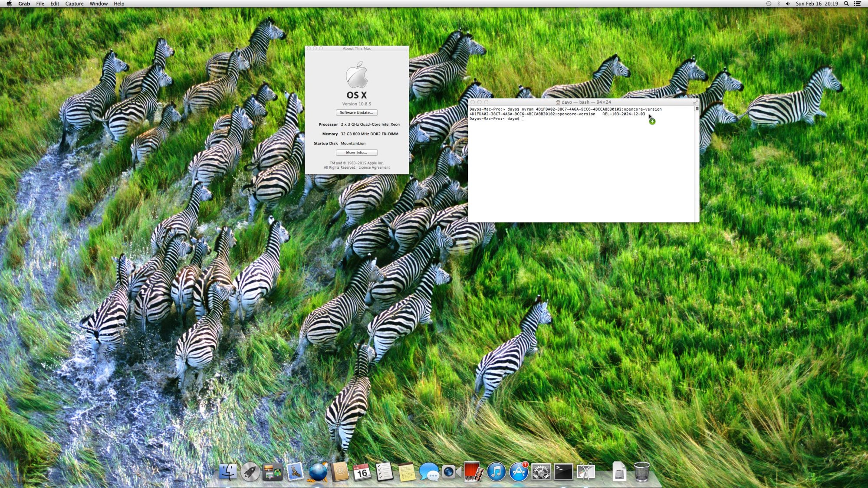868x488 pixels.
Task: Open System Preferences gear icon
Action: click(x=541, y=472)
